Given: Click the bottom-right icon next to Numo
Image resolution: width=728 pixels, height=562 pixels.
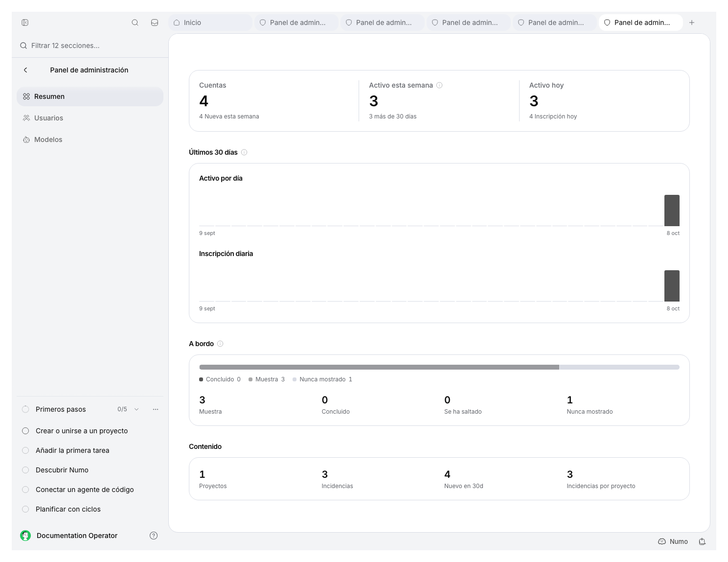Looking at the screenshot, I should pyautogui.click(x=702, y=541).
